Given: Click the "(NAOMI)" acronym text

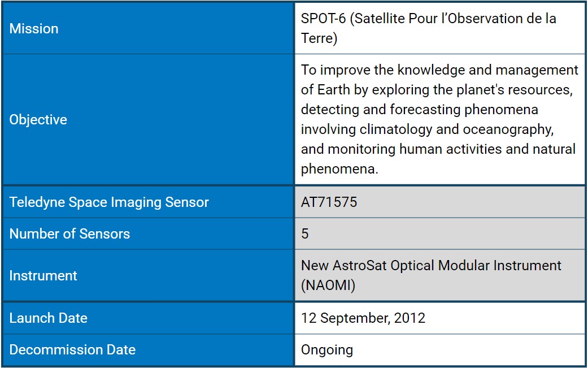Looking at the screenshot, I should pos(328,285).
